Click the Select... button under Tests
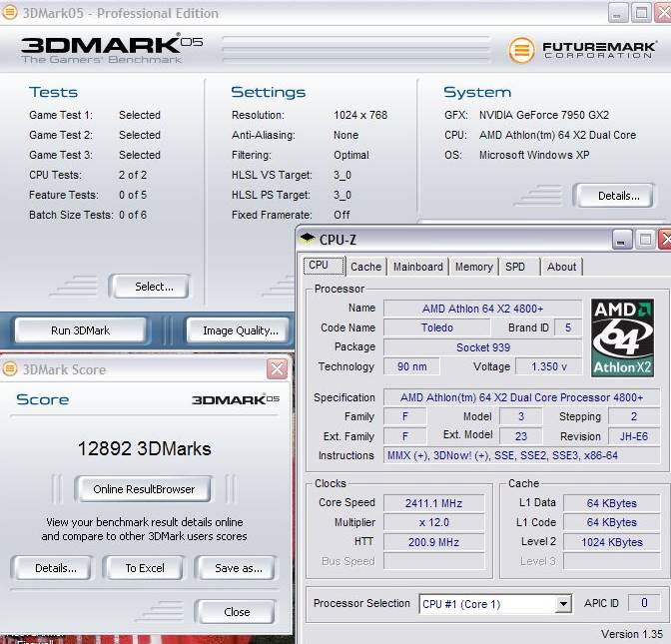 coord(150,287)
